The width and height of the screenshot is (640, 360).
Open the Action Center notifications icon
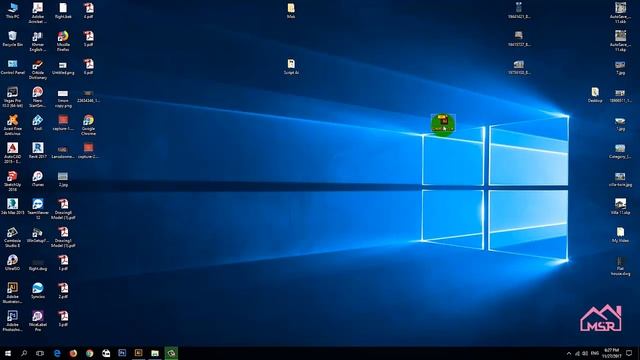tap(629, 353)
